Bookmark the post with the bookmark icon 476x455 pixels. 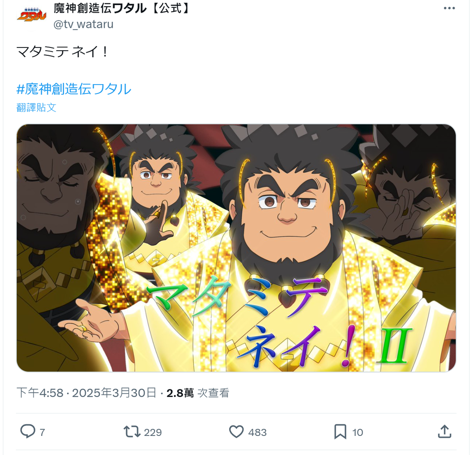(x=340, y=432)
